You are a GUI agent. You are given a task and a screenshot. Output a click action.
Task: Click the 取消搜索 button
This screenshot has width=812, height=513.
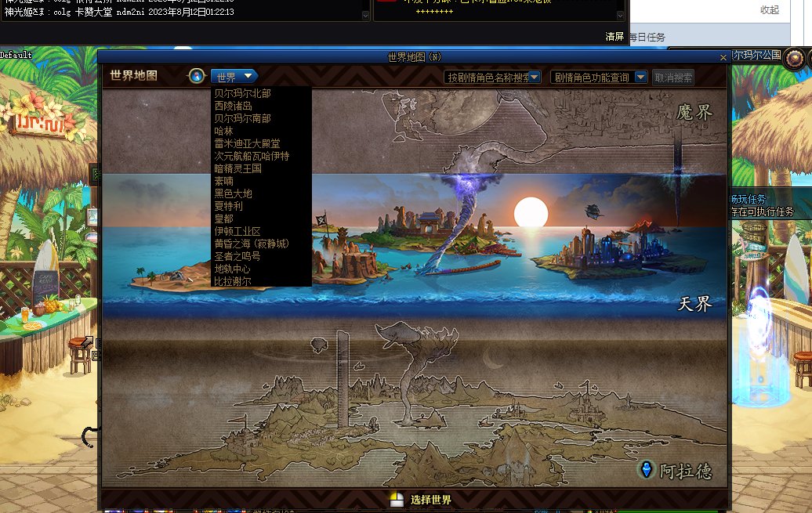[673, 78]
